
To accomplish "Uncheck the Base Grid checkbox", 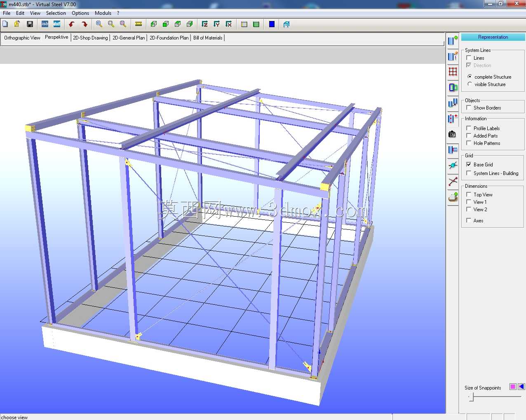I will point(469,164).
